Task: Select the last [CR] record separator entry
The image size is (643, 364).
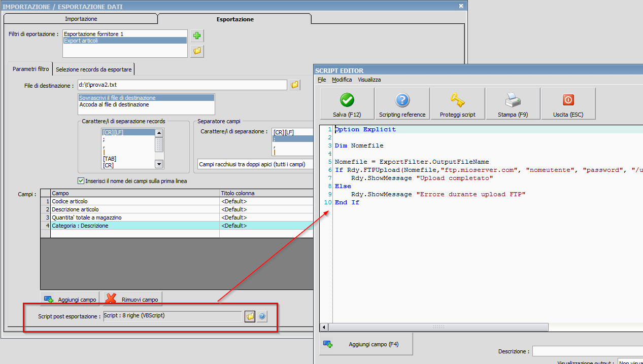Action: tap(128, 165)
